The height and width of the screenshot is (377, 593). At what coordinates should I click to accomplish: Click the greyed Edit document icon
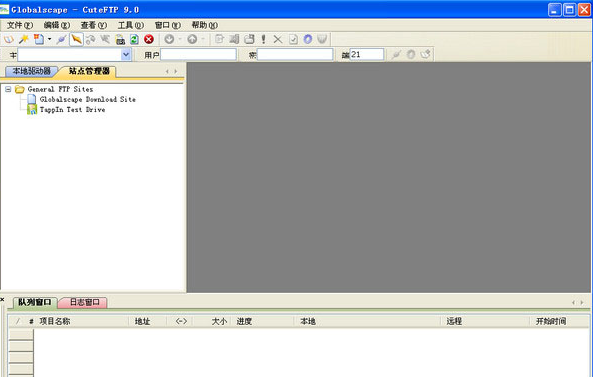(x=219, y=39)
